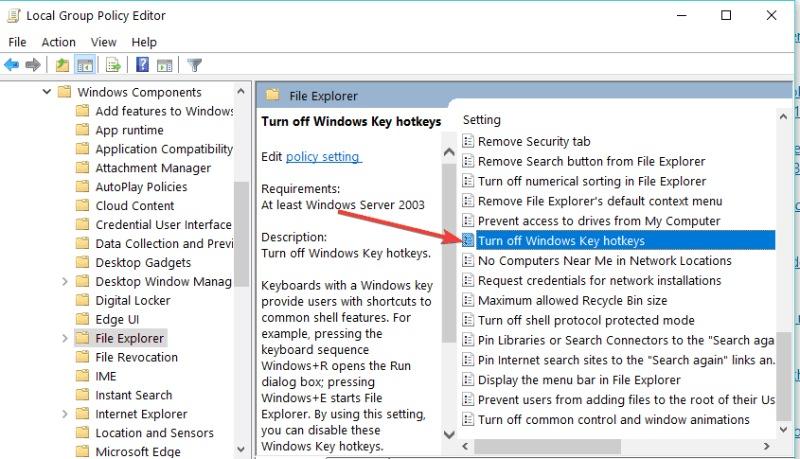Open the Help question-mark toolbar icon

[142, 65]
